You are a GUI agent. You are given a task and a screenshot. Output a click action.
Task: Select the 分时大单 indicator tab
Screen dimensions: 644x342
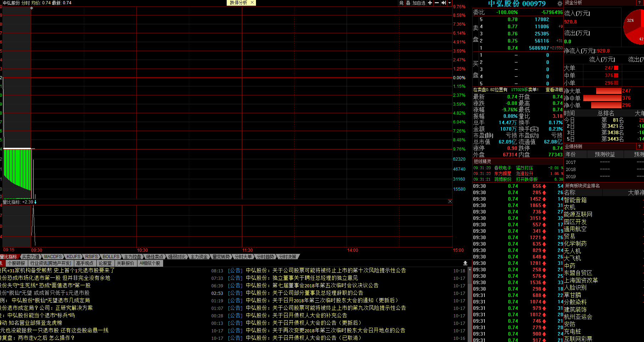[243, 257]
